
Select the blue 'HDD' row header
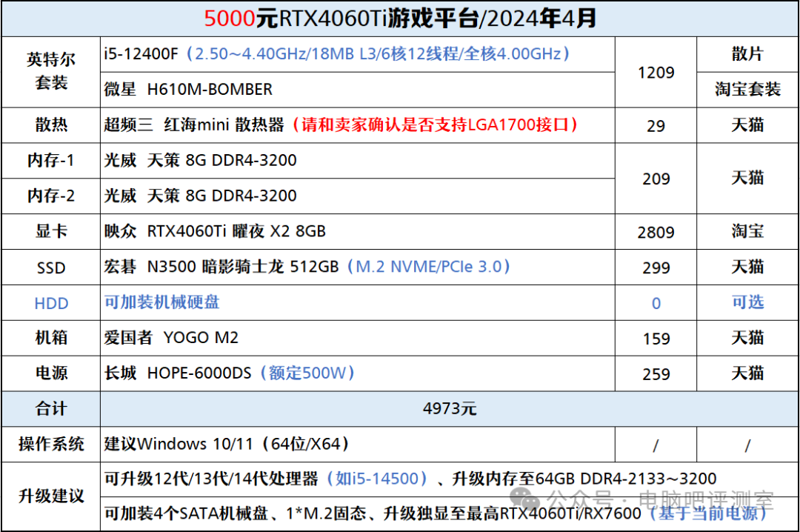point(51,303)
